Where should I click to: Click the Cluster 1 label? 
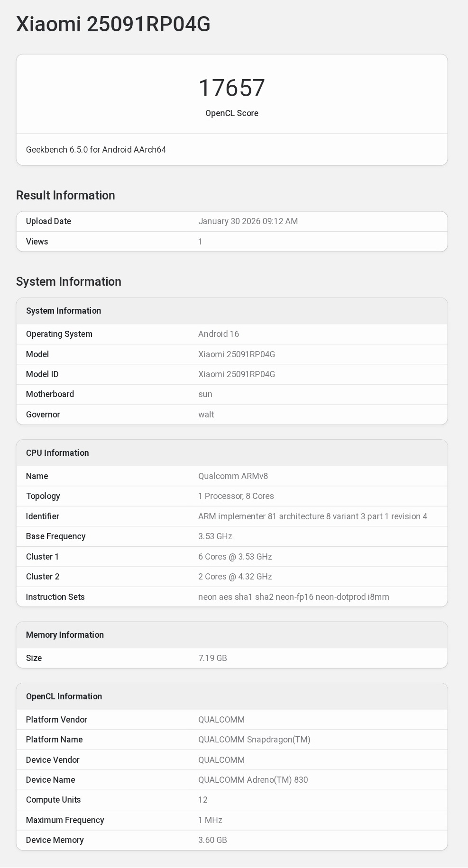43,557
